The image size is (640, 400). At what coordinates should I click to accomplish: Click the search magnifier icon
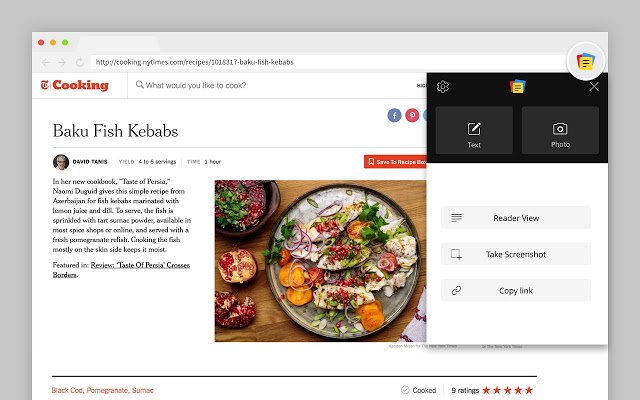(x=140, y=84)
